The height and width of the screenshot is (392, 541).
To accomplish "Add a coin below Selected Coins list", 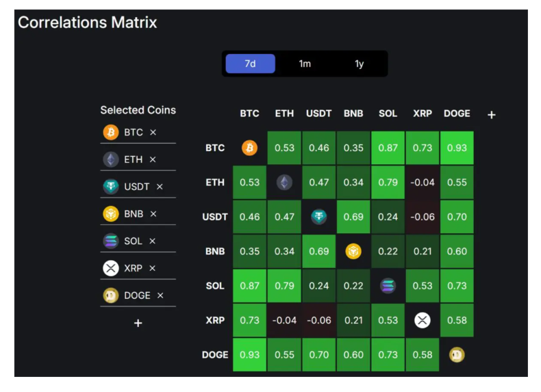I will click(x=138, y=323).
